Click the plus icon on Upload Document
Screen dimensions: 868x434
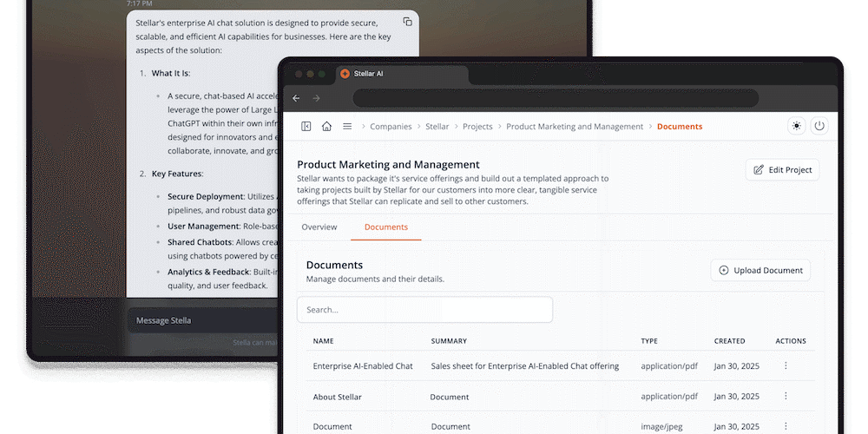click(x=724, y=270)
